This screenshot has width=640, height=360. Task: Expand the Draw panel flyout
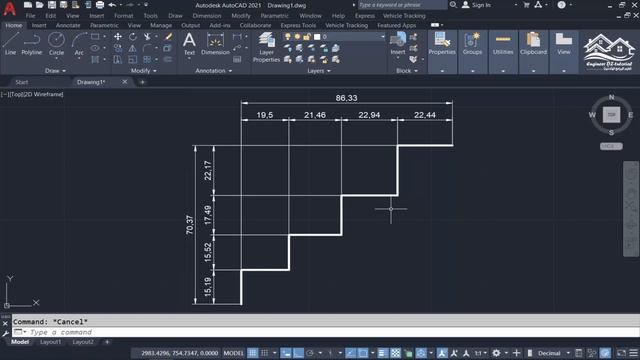coord(55,71)
